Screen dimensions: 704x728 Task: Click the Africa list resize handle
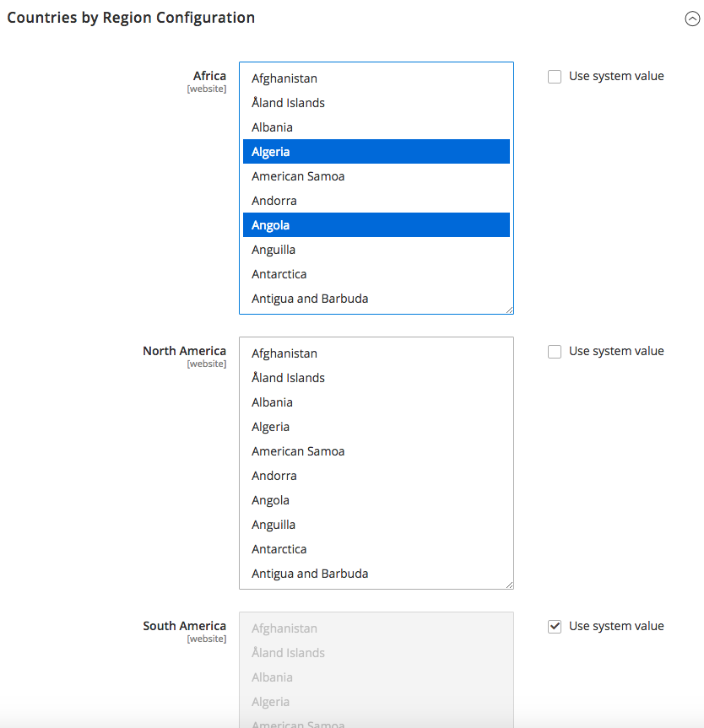click(x=509, y=310)
